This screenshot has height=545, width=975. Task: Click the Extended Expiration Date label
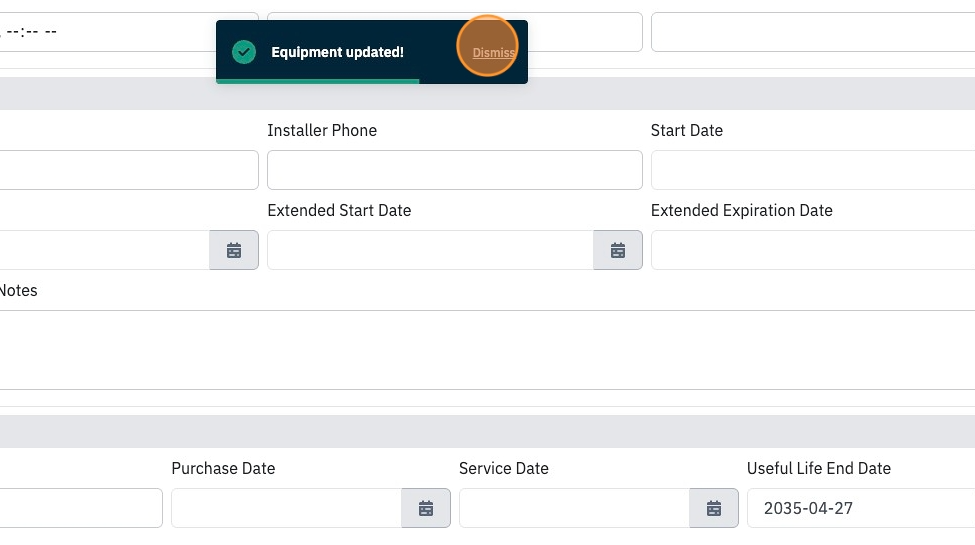(742, 211)
